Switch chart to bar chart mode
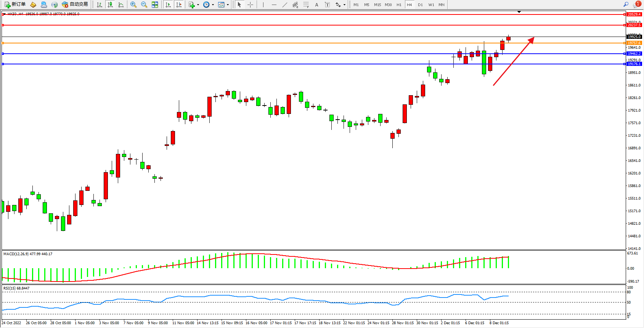The image size is (644, 328). click(x=100, y=5)
